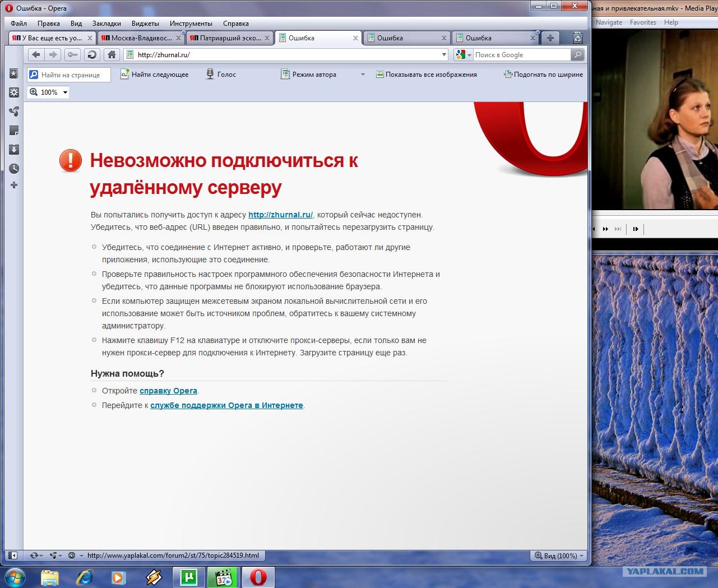Image resolution: width=718 pixels, height=588 pixels.
Task: Open the Файл menu
Action: (18, 24)
